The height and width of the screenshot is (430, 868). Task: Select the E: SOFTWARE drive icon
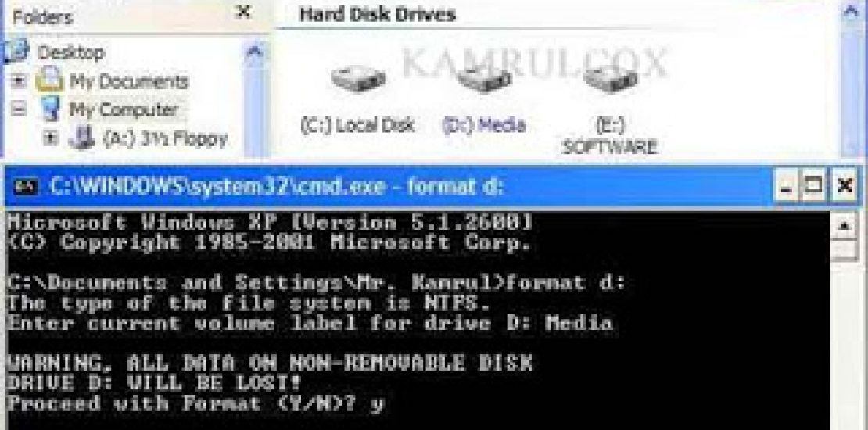(x=609, y=79)
